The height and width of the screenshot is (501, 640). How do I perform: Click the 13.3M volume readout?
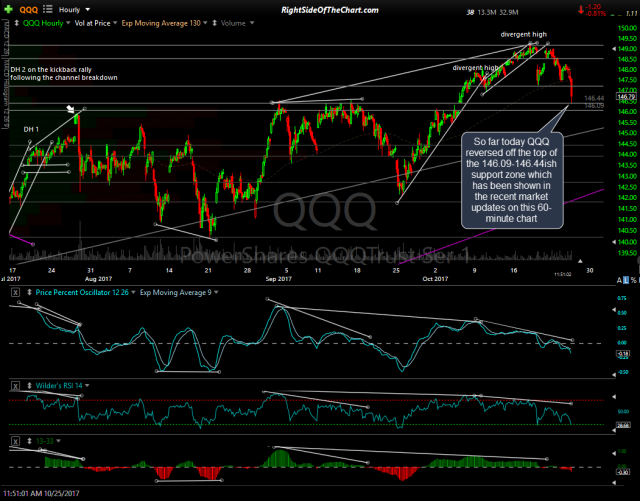(x=487, y=12)
